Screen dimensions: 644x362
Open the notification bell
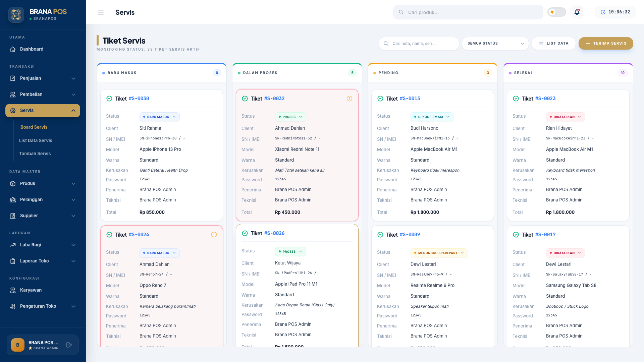click(577, 12)
